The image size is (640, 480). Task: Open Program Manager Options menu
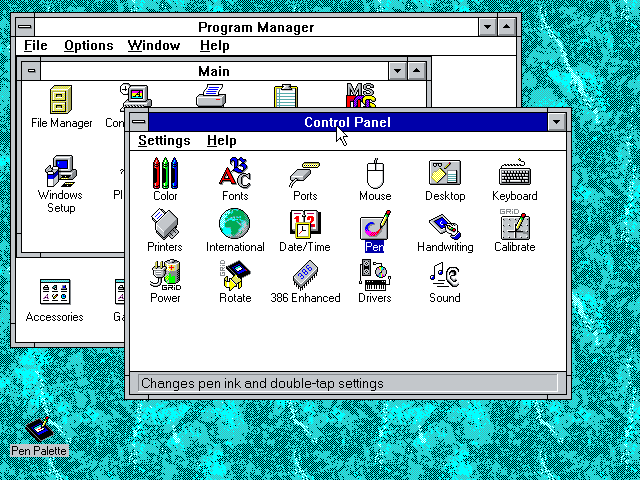(89, 45)
